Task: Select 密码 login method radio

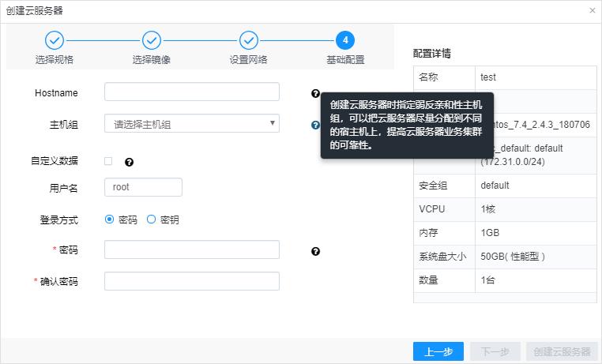Action: pyautogui.click(x=110, y=219)
